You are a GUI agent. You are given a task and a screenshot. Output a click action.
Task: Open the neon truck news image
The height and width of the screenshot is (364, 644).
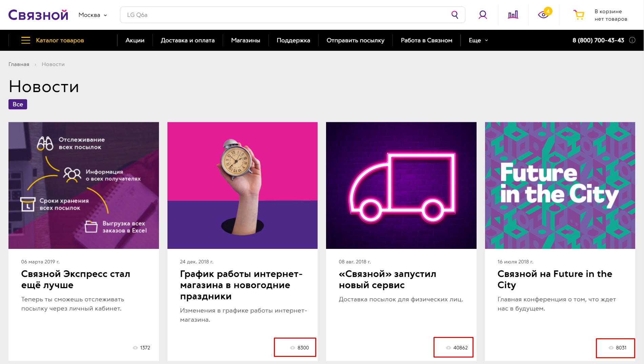[401, 186]
